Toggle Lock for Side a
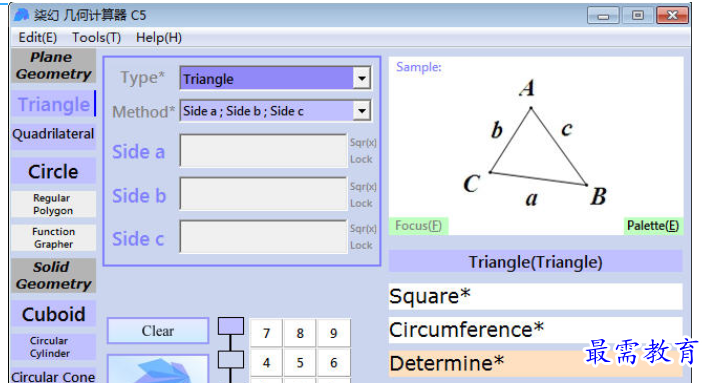This screenshot has width=707, height=383. [x=361, y=159]
